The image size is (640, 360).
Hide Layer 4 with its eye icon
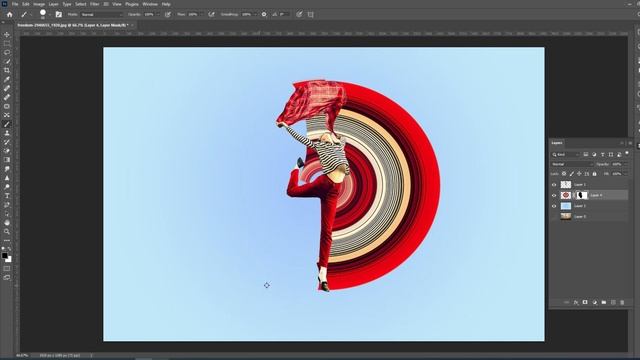coord(554,196)
